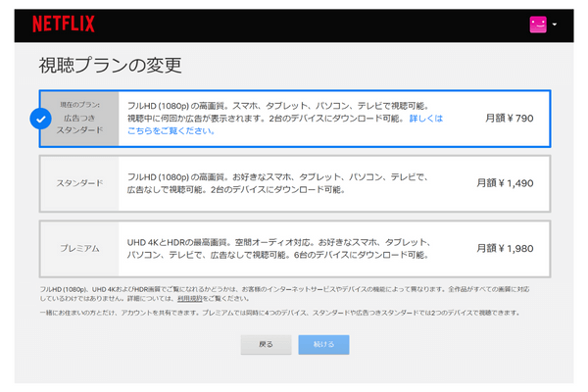Click the 戻る back button
Image resolution: width=588 pixels, height=392 pixels.
266,344
